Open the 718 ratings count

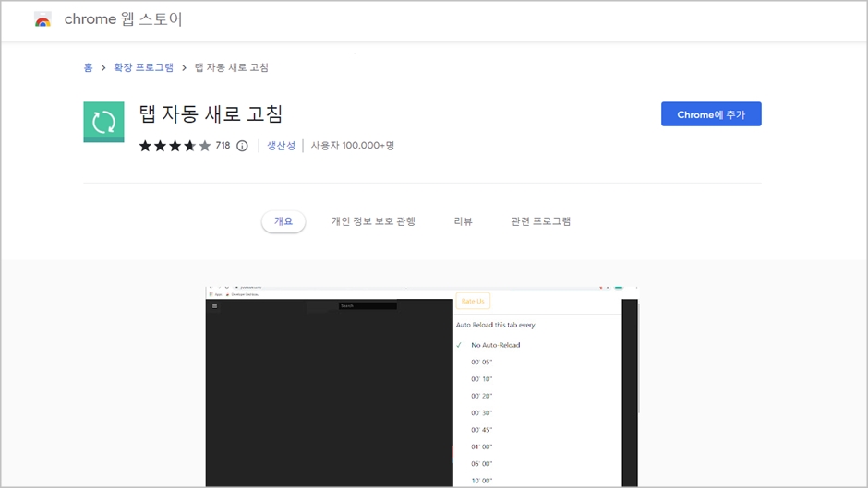223,146
